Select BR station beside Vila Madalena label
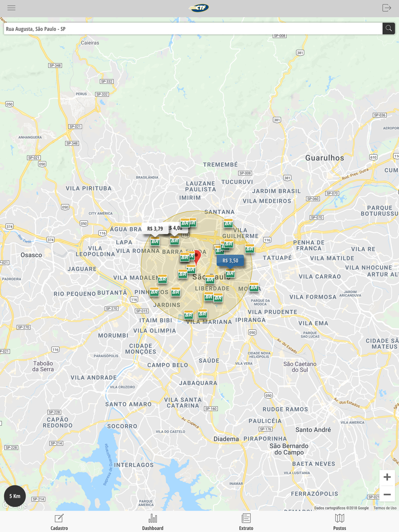Viewport: 399px width, 532px height. 162,279
